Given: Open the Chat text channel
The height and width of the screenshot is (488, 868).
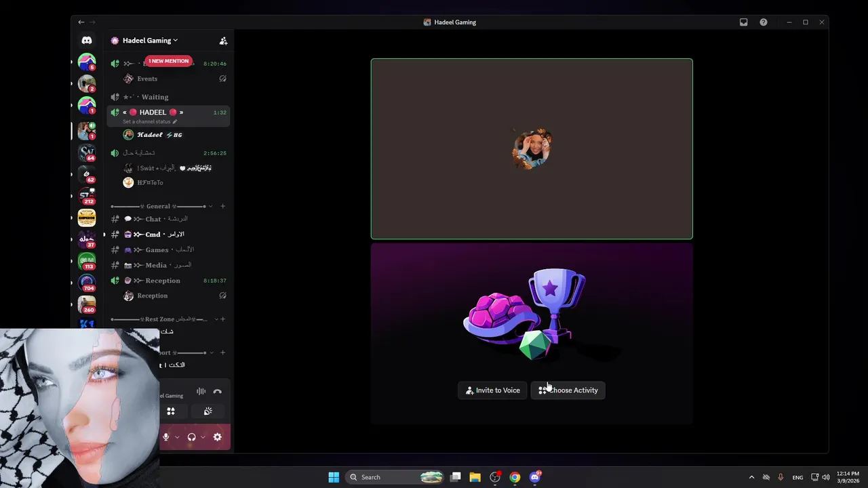Looking at the screenshot, I should [x=168, y=219].
